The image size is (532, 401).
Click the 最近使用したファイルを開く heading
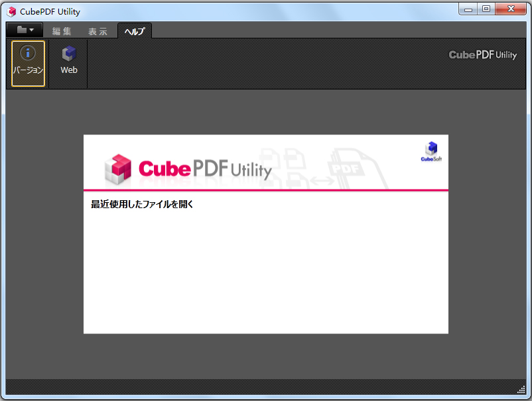[142, 204]
